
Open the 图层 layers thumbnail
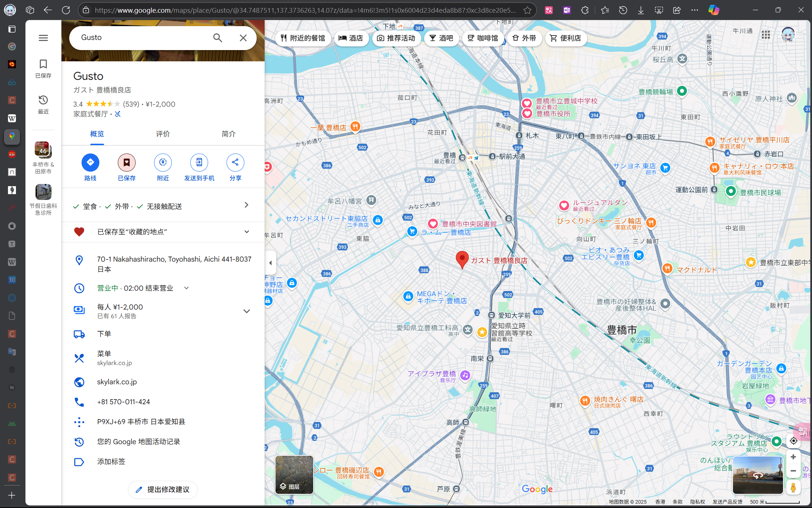coord(294,474)
